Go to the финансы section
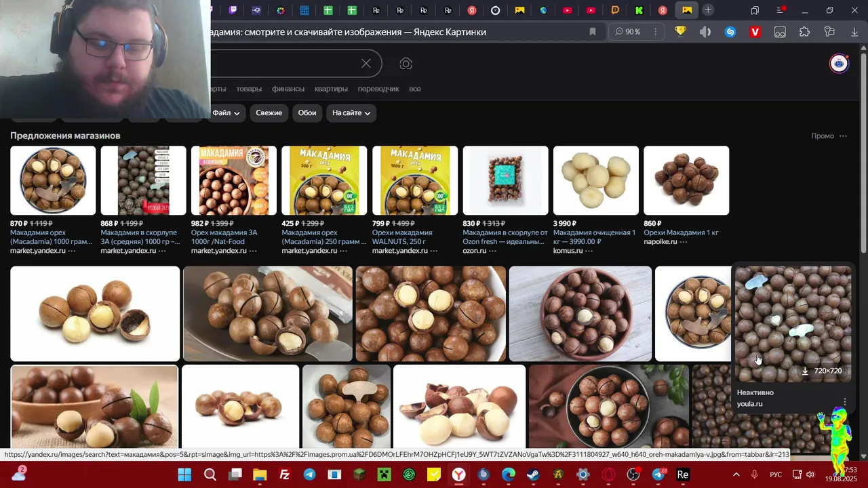 coord(288,89)
